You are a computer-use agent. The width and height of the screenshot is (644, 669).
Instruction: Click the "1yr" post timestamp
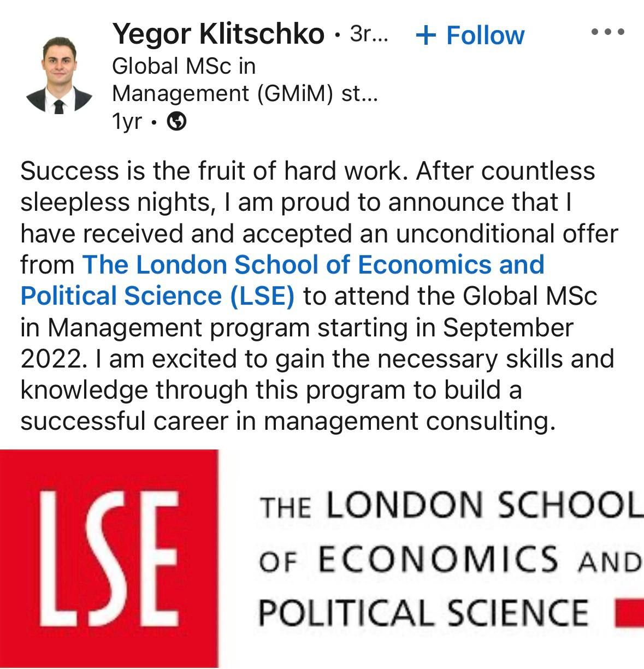126,121
